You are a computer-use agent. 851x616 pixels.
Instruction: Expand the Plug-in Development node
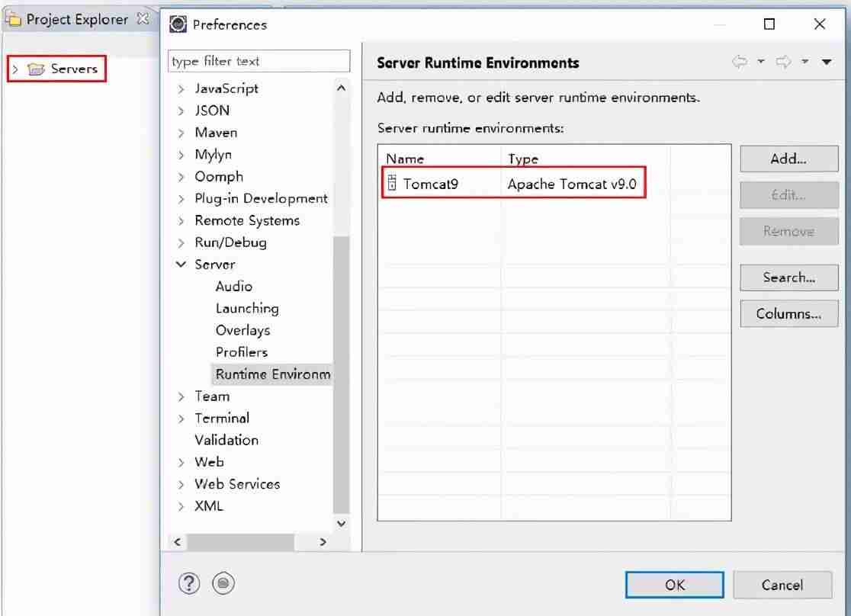tap(181, 199)
